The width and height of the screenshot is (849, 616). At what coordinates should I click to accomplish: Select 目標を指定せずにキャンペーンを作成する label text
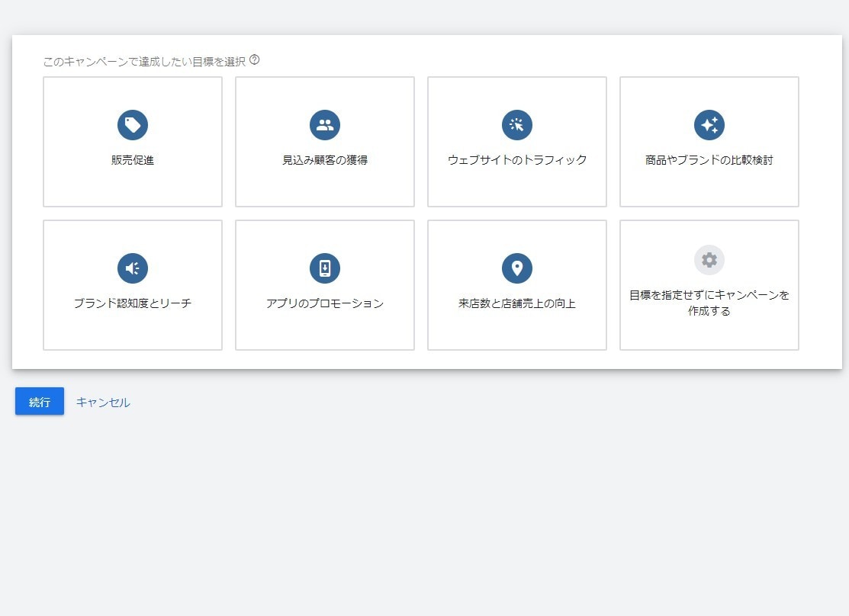709,303
